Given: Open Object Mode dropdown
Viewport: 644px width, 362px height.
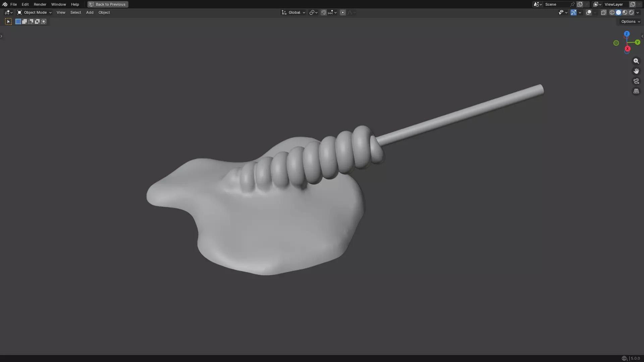Looking at the screenshot, I should pyautogui.click(x=34, y=12).
